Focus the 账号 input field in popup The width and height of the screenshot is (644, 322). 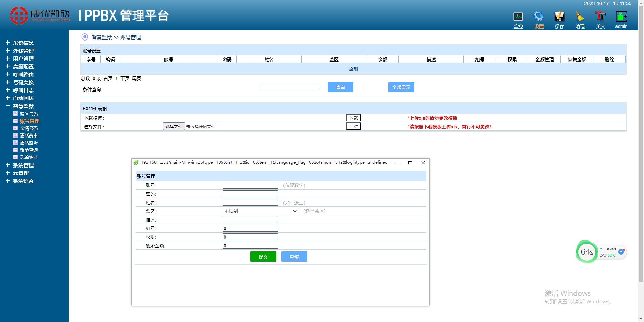click(x=250, y=185)
